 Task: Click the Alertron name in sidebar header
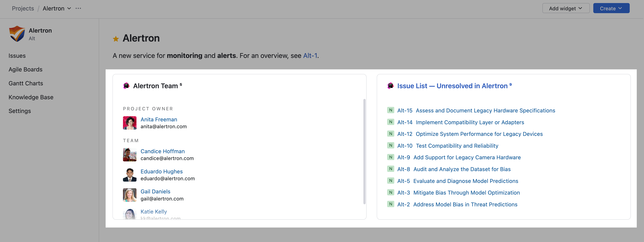40,30
